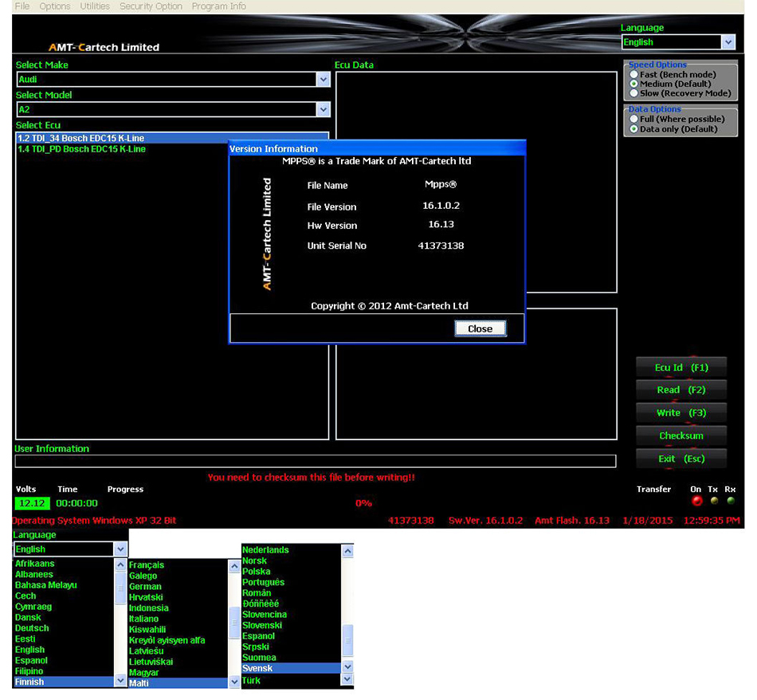
Task: Select 1.4 TDI_PD Bosch EDC15 K-Line ECU
Action: pyautogui.click(x=81, y=149)
